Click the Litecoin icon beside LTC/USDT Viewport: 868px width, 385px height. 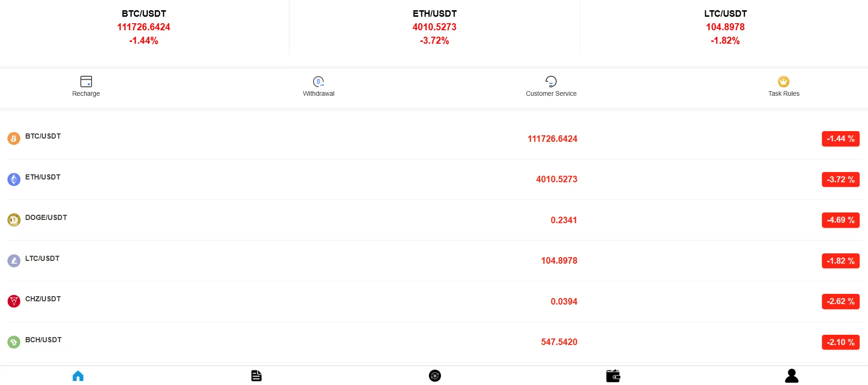[x=14, y=260]
